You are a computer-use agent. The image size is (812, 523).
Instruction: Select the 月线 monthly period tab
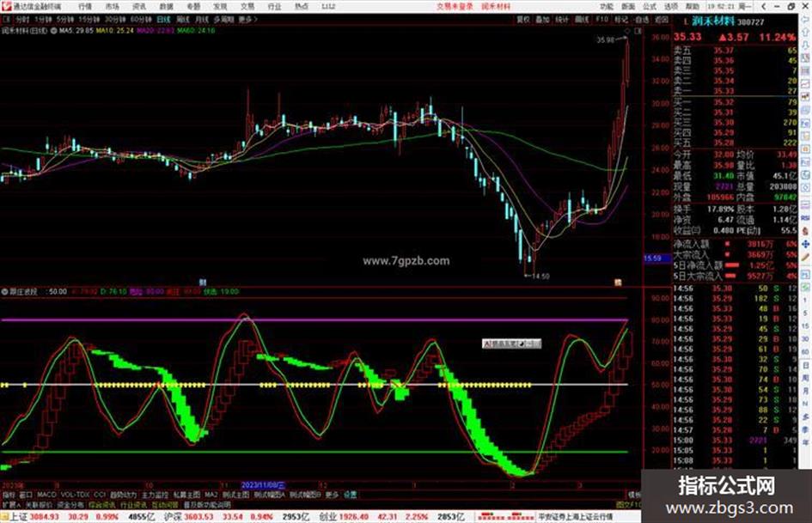tap(201, 19)
